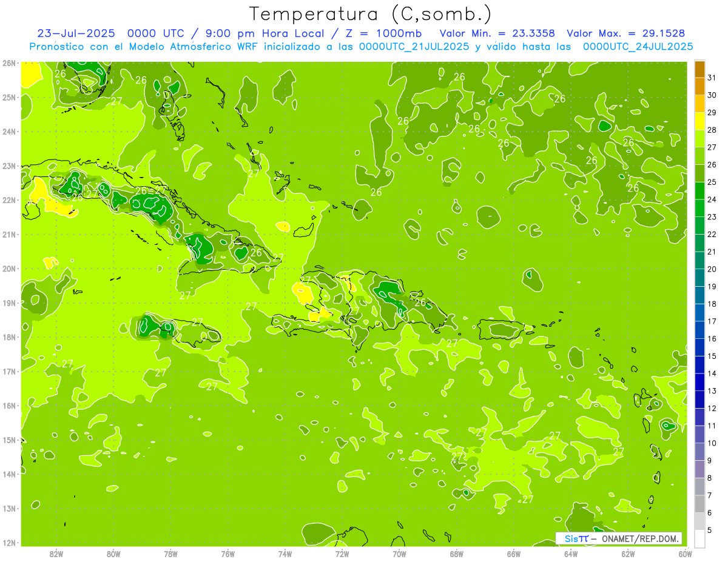Click the '18N' latitude axis label
728x562 pixels.
tap(8, 337)
